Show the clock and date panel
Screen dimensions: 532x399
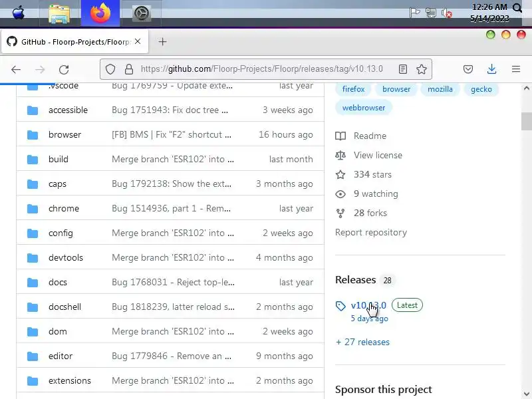pos(489,13)
